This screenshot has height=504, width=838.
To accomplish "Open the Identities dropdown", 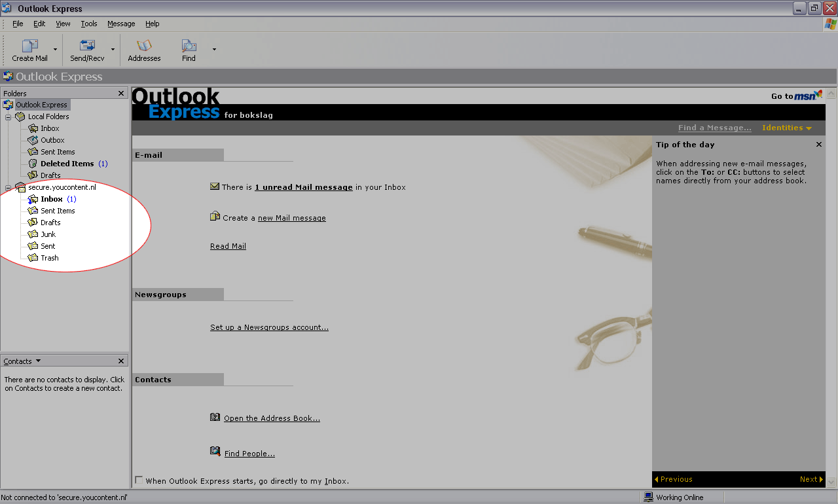I will (x=786, y=128).
